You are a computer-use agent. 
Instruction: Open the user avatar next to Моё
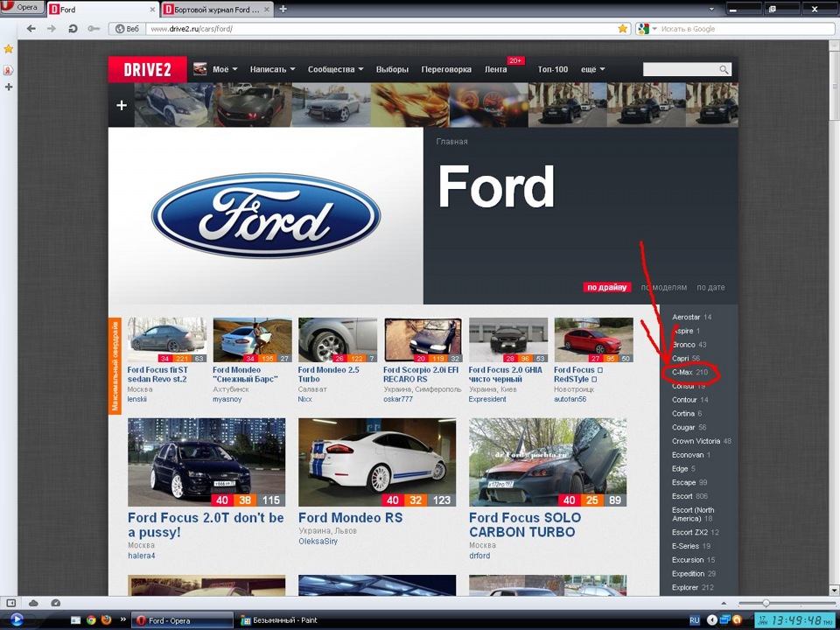(199, 69)
